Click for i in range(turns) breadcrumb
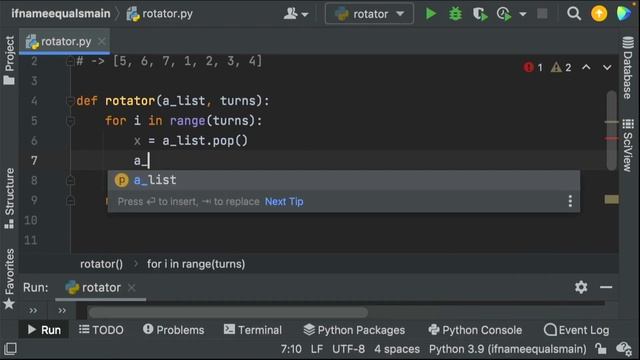The width and height of the screenshot is (640, 360). tap(196, 264)
